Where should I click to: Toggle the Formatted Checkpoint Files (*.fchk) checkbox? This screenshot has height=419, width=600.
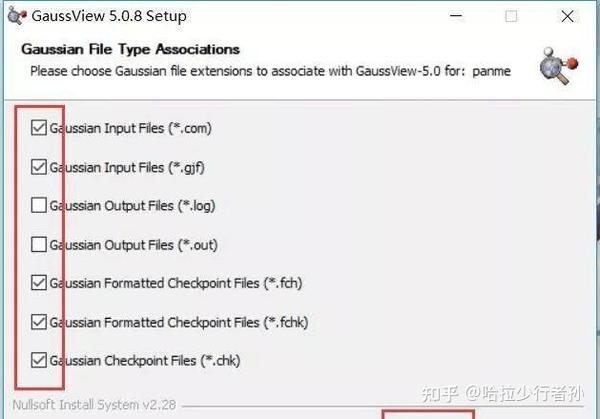tap(39, 322)
